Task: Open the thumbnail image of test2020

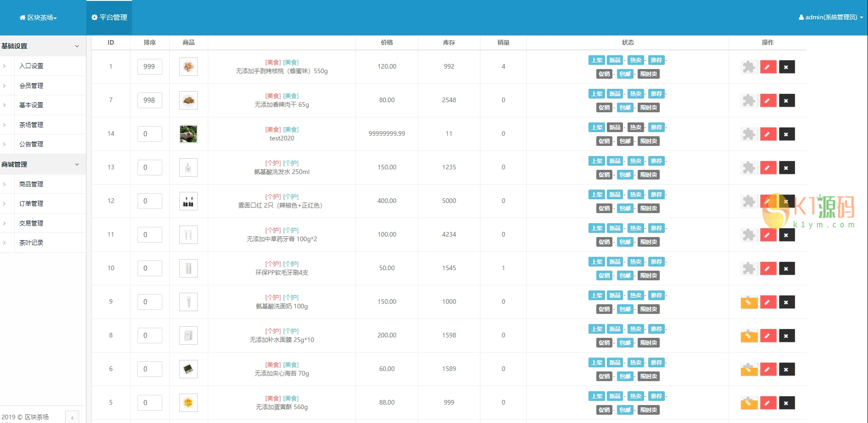Action: tap(188, 134)
